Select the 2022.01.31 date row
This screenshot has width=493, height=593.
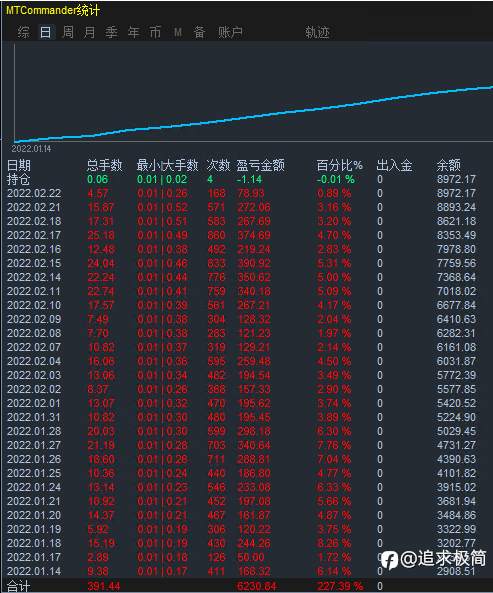click(34, 417)
